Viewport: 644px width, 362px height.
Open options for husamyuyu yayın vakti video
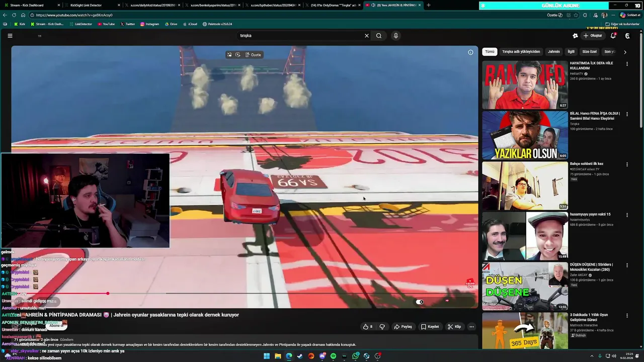click(627, 215)
